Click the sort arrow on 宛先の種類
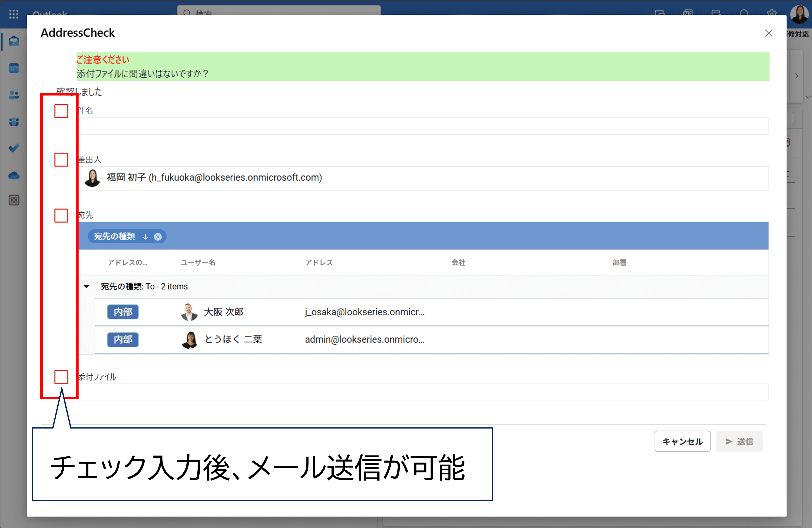This screenshot has width=812, height=528. tap(145, 236)
